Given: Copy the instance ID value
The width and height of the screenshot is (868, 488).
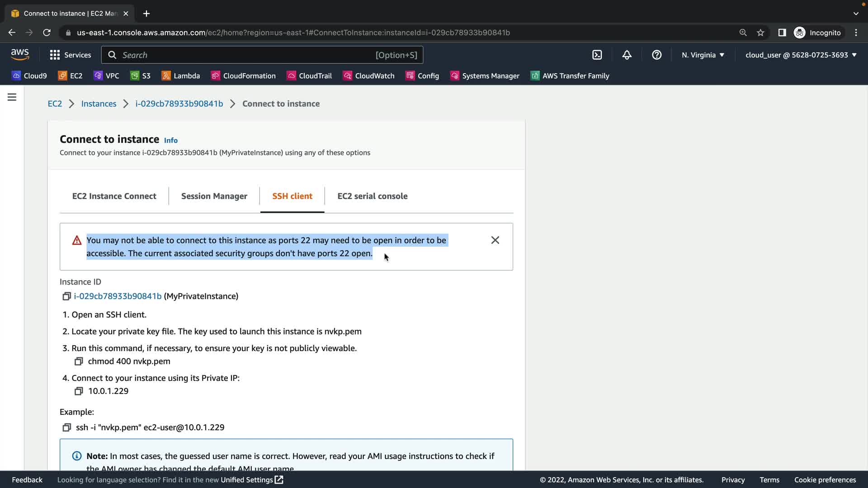Looking at the screenshot, I should tap(67, 296).
